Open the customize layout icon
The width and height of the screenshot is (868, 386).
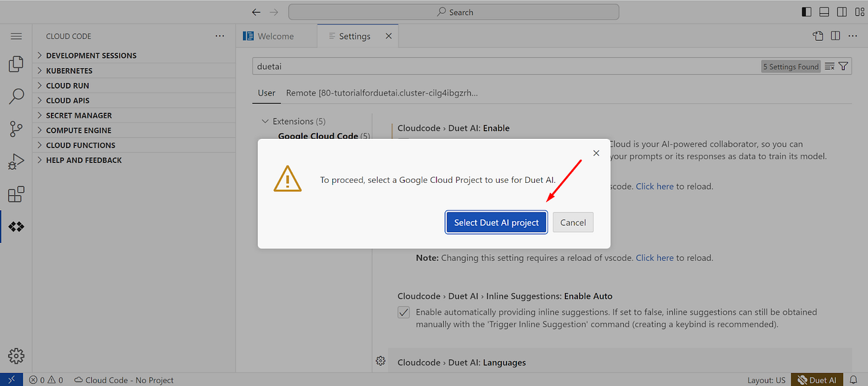tap(859, 12)
